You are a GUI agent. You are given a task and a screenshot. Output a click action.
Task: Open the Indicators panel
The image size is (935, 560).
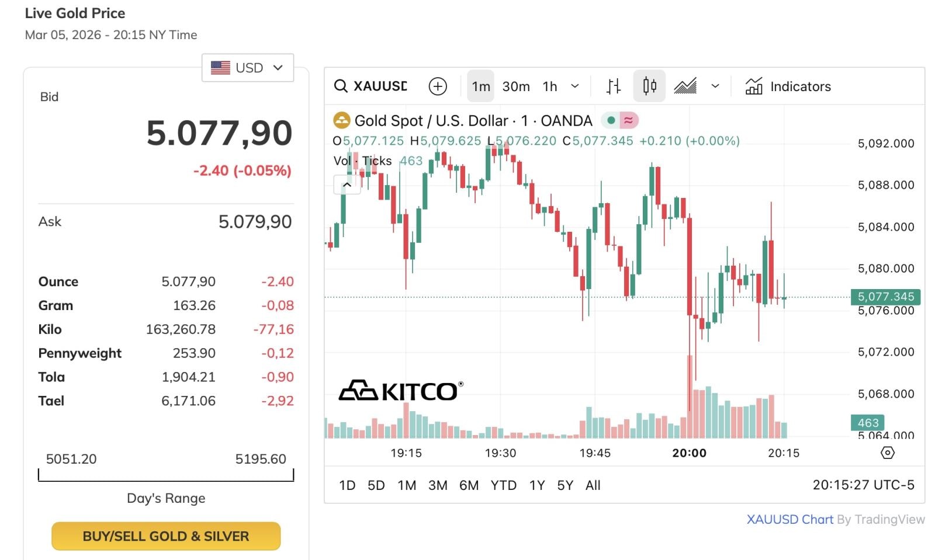[x=788, y=86]
